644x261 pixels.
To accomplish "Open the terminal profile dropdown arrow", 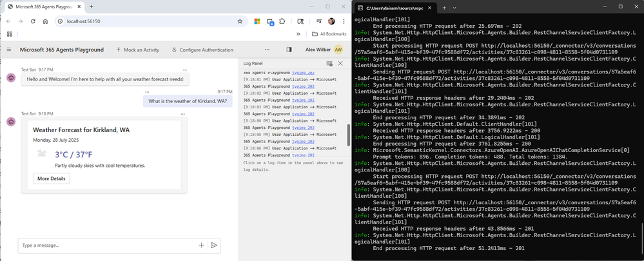I will point(454,7).
